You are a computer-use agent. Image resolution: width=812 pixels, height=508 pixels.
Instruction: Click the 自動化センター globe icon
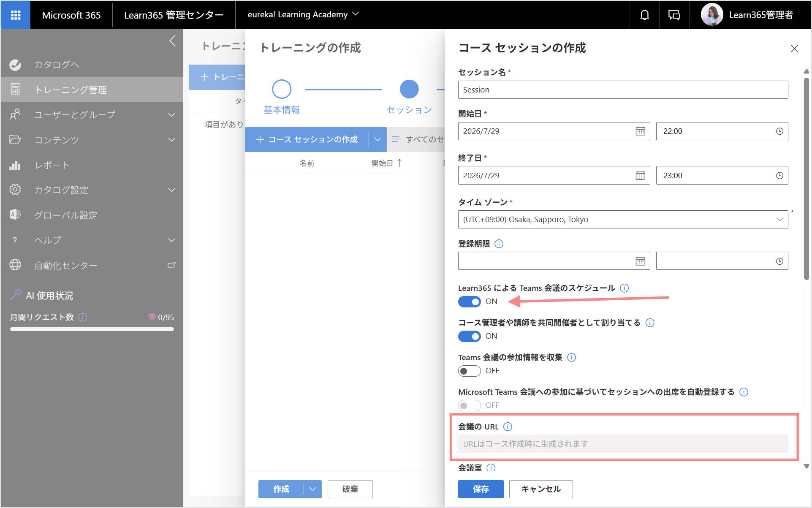click(15, 265)
